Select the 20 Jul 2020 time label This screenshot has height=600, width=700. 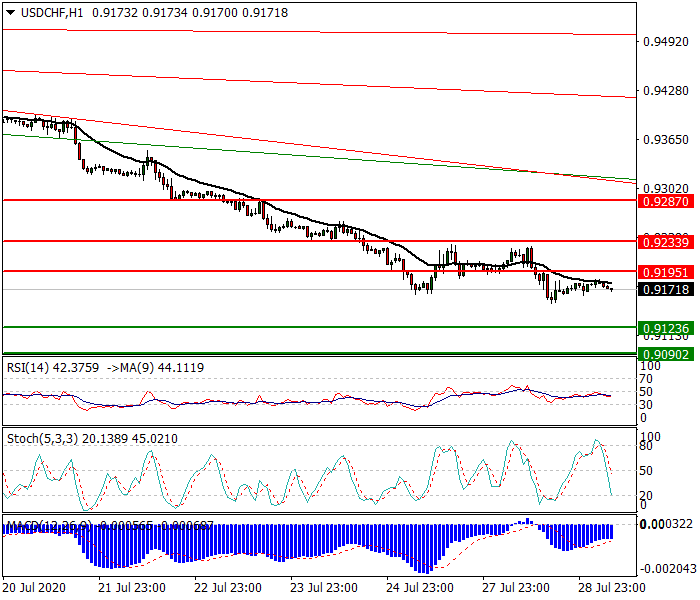click(x=34, y=588)
